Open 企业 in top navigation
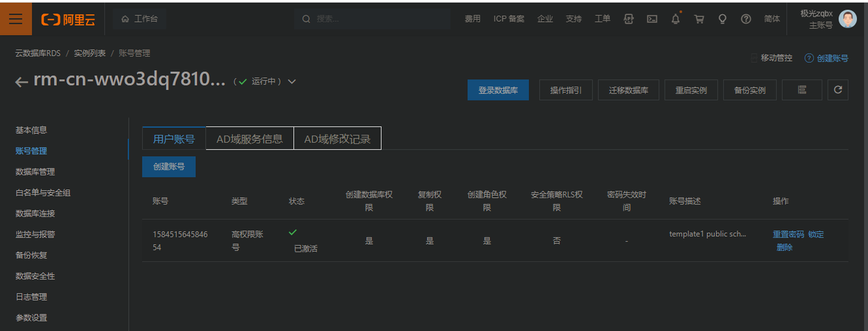Image resolution: width=868 pixels, height=331 pixels. point(545,19)
